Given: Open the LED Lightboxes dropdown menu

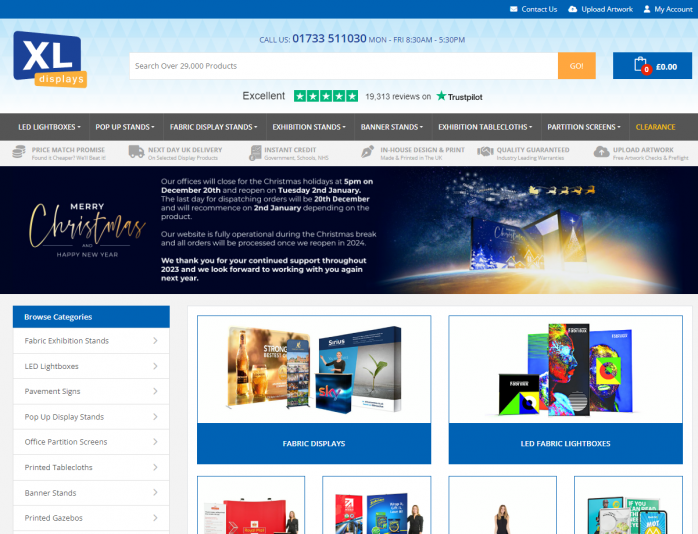Looking at the screenshot, I should click(49, 127).
